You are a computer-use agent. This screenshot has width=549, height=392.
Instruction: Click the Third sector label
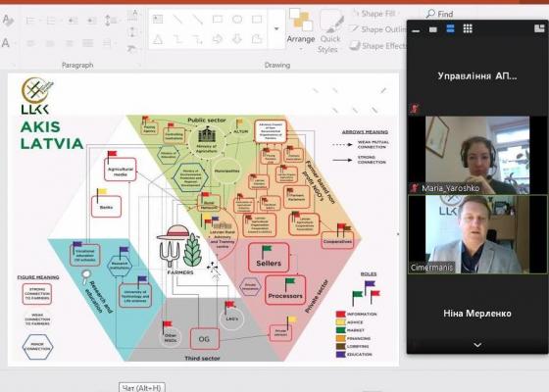point(202,358)
